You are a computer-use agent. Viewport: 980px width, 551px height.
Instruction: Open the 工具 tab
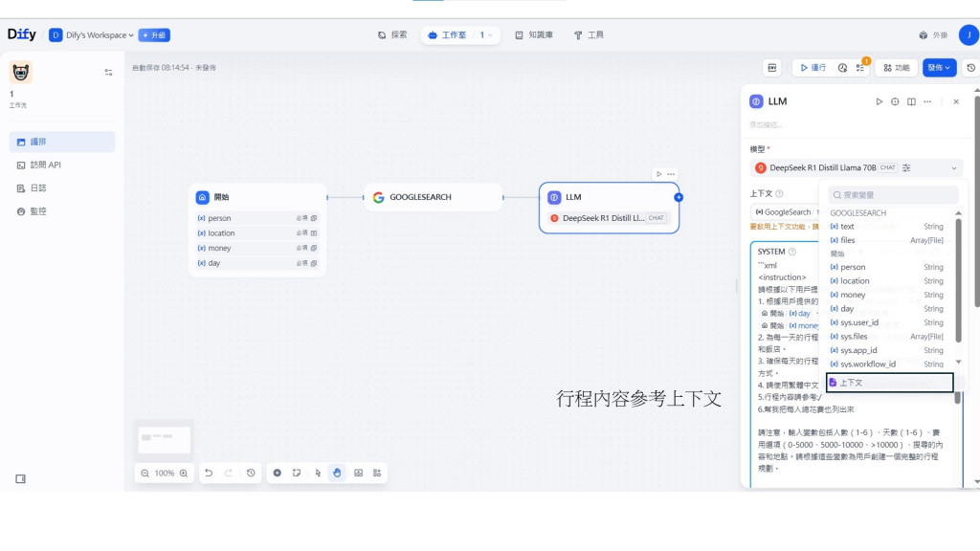589,35
